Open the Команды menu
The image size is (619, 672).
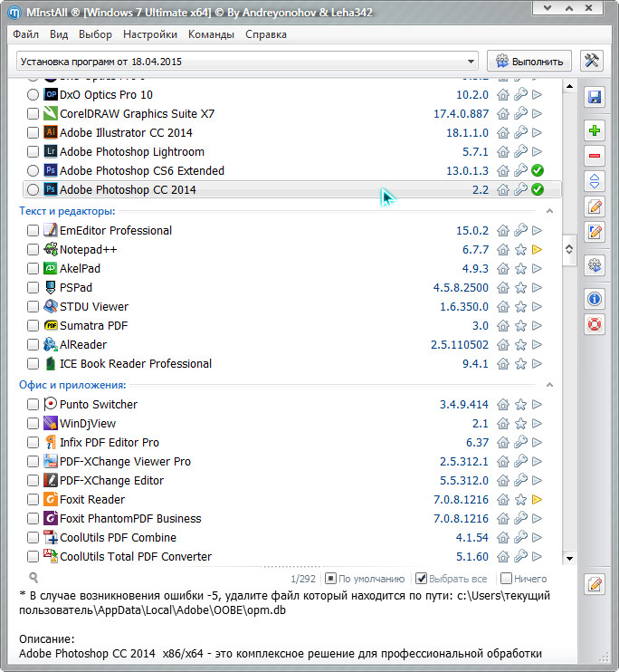[211, 34]
